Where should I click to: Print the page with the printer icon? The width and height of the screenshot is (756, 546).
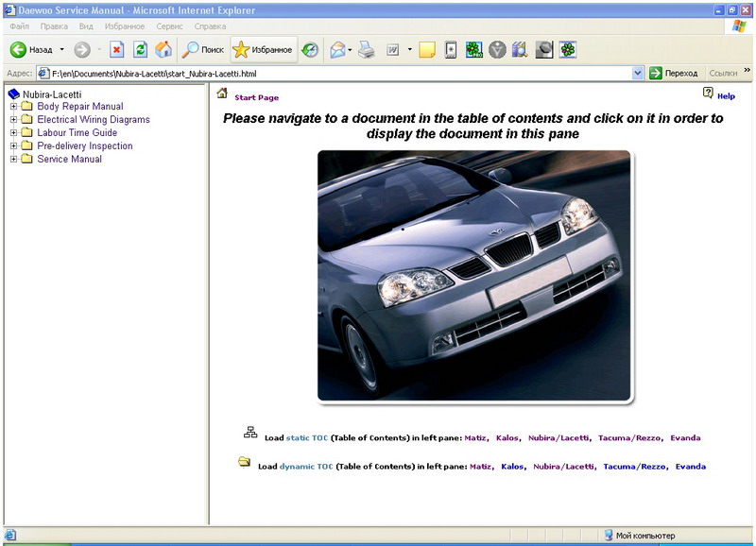(x=367, y=50)
